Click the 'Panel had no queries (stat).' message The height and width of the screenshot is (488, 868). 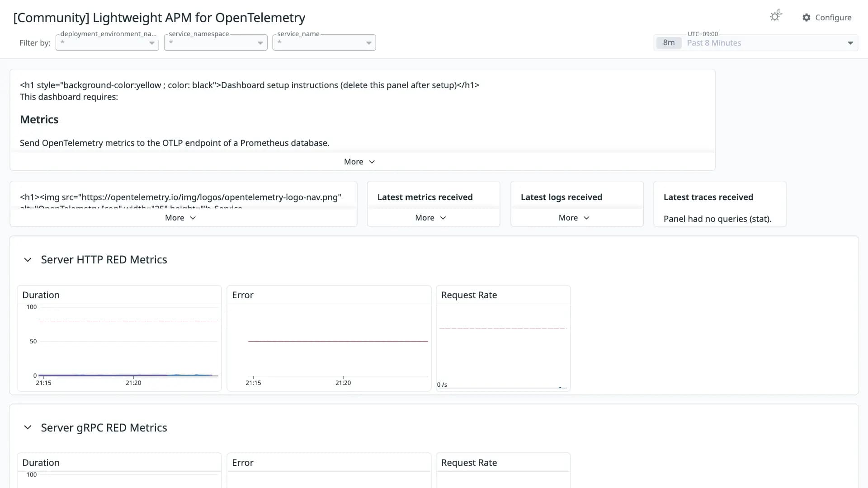coord(717,219)
